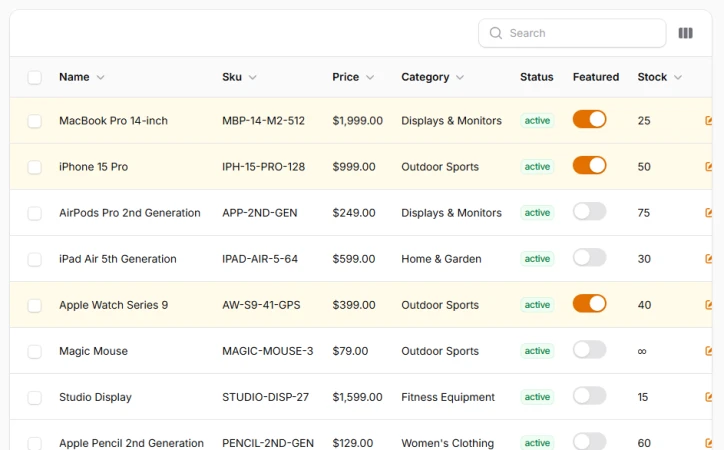The height and width of the screenshot is (450, 724).
Task: Disable Featured toggle for iPhone 15 Pro
Action: pos(590,165)
